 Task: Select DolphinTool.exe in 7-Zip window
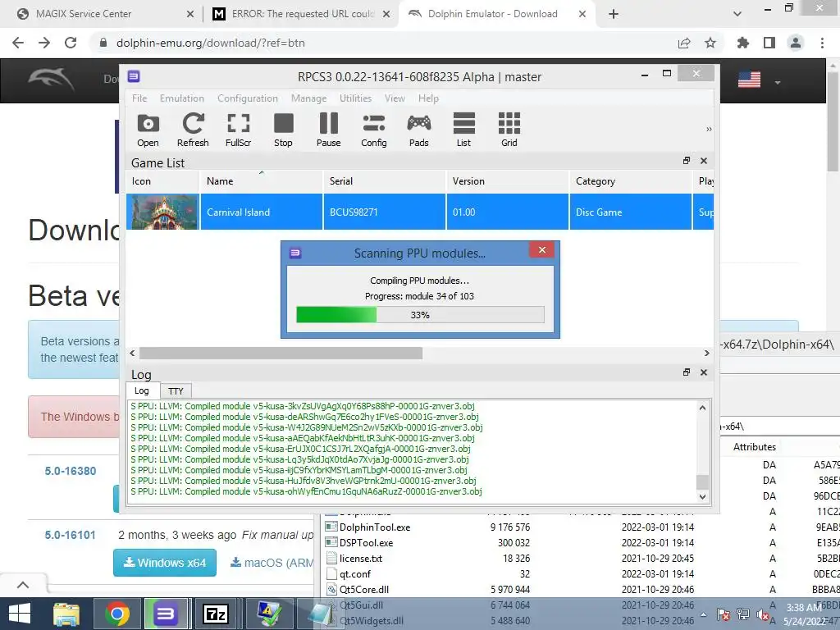click(375, 527)
